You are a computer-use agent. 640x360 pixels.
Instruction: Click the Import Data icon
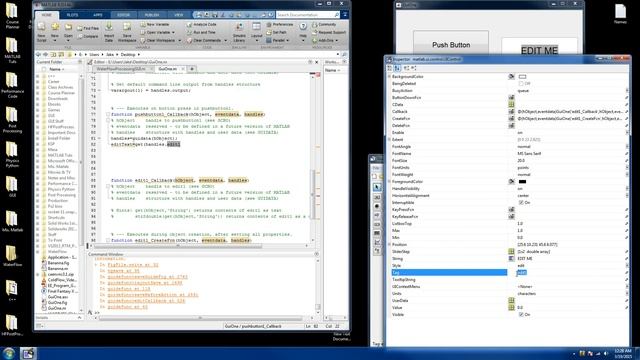[x=109, y=27]
